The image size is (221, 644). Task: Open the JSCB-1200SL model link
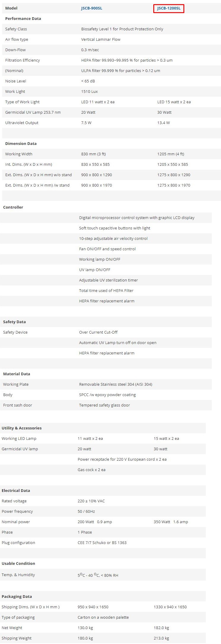(x=169, y=8)
